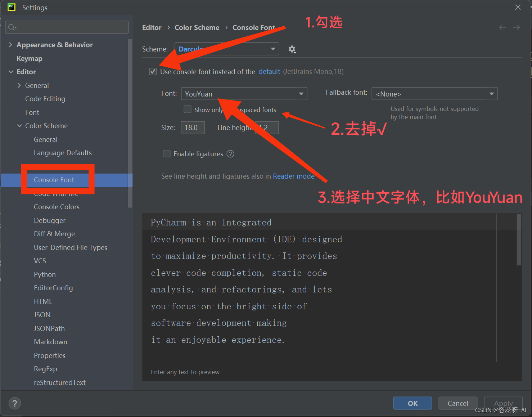
Task: Click Editor in the breadcrumb
Action: click(152, 27)
